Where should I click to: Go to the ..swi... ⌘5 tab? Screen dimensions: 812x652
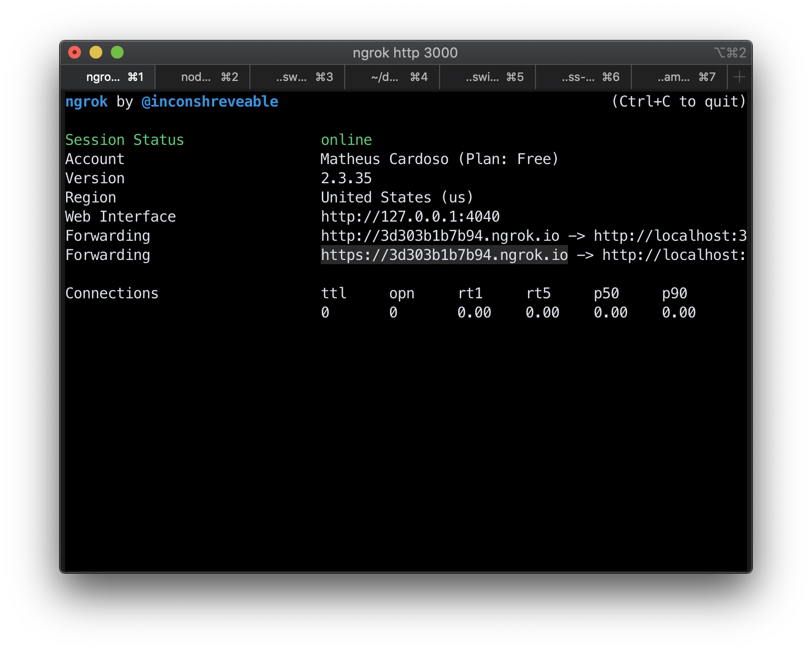488,77
